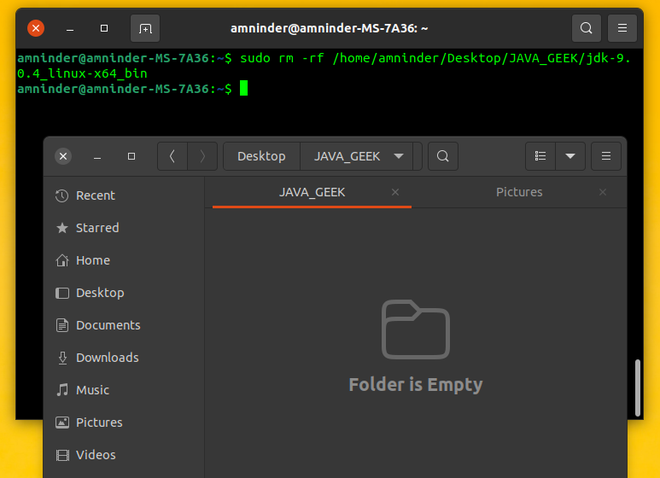Open new tab in terminal window
The height and width of the screenshot is (478, 660).
coord(145,28)
